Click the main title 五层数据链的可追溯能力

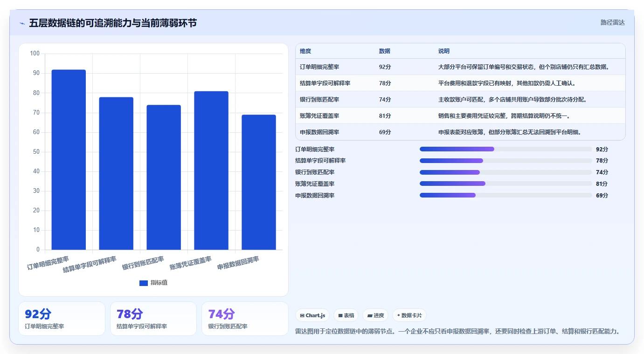click(x=113, y=23)
